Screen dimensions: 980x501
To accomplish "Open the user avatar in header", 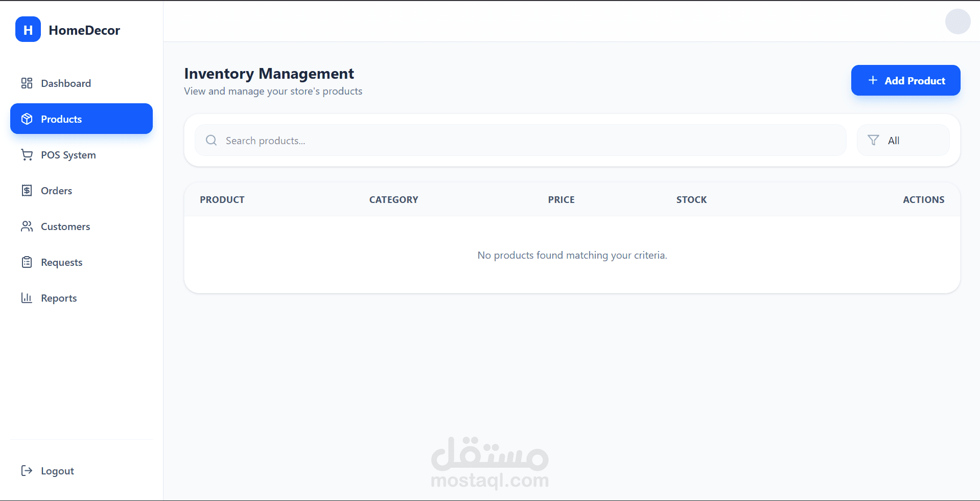I will [x=958, y=21].
